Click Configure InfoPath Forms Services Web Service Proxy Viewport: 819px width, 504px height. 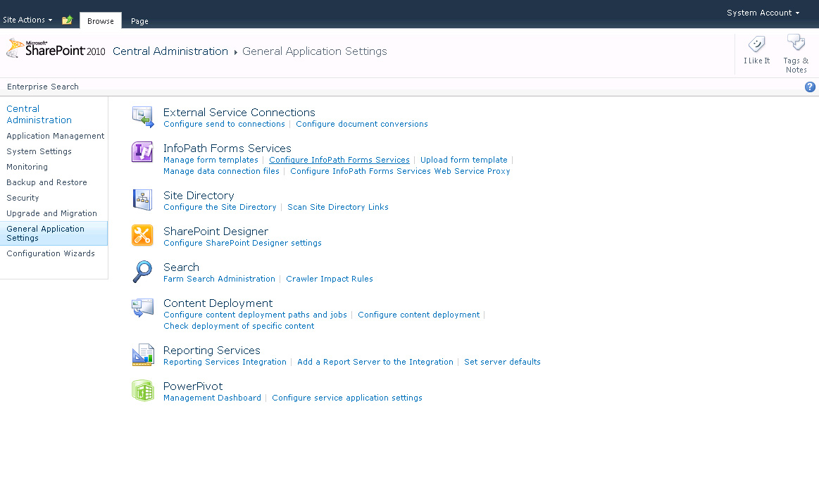click(x=400, y=171)
